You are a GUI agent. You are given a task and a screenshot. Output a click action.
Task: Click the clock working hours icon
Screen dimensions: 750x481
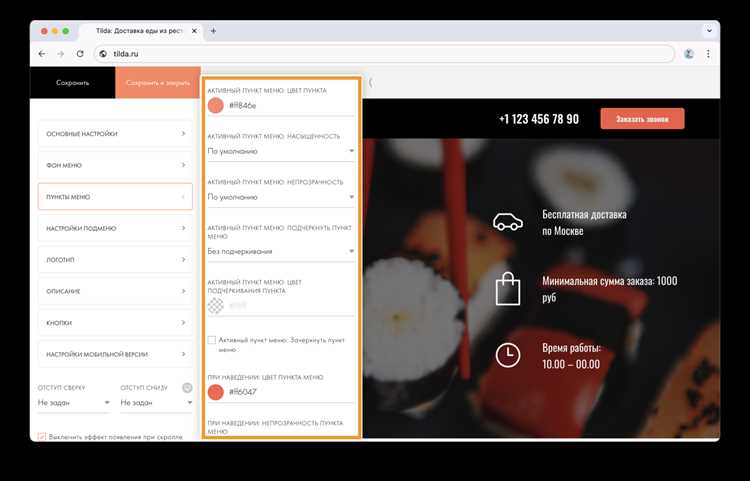click(x=507, y=355)
